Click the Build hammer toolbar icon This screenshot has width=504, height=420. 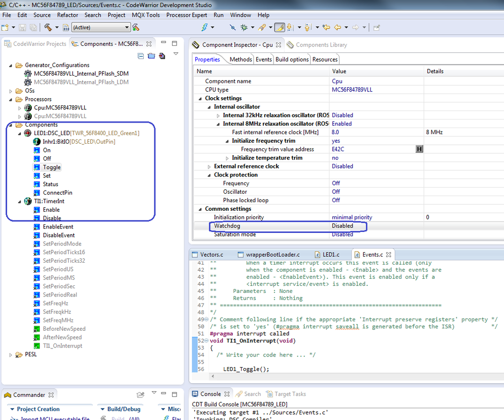pos(48,27)
